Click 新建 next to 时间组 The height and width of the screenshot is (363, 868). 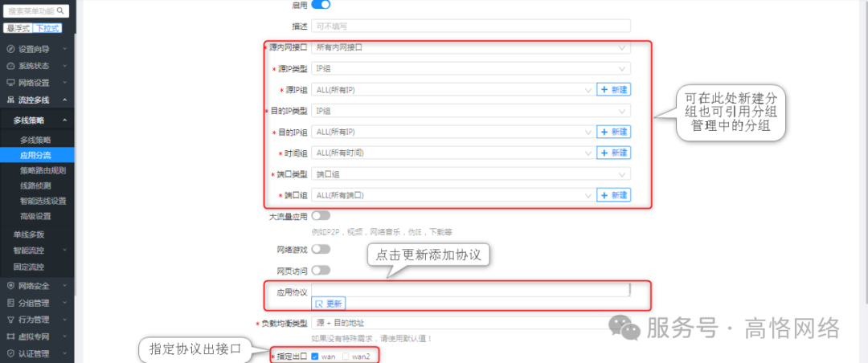pos(614,153)
